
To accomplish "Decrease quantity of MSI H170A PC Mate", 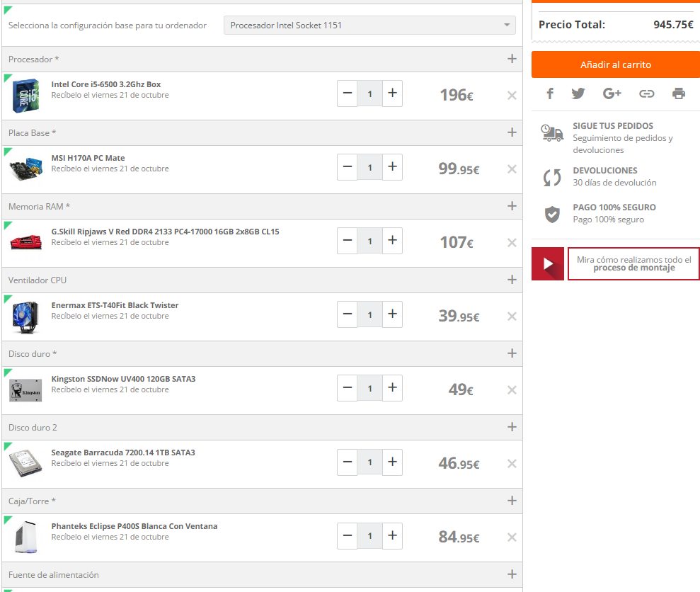I will click(x=348, y=167).
